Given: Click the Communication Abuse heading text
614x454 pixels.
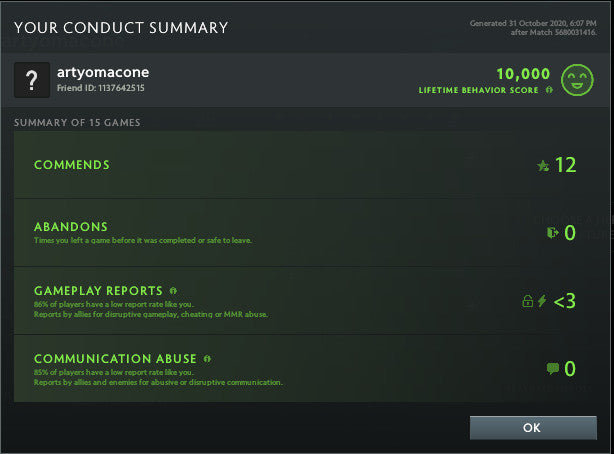Looking at the screenshot, I should (x=115, y=358).
